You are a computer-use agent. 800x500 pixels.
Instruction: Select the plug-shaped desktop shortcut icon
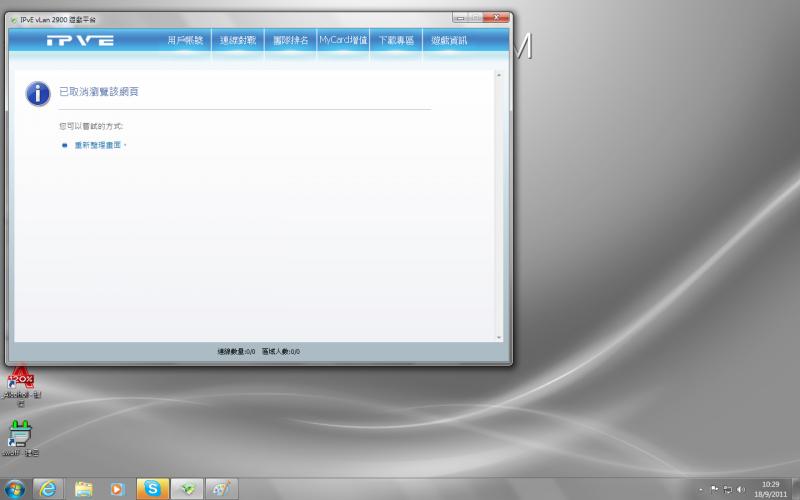pos(20,438)
